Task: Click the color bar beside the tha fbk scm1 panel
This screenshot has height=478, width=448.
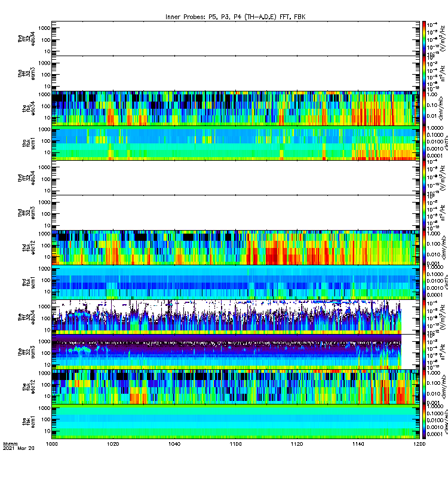Action: [424, 143]
